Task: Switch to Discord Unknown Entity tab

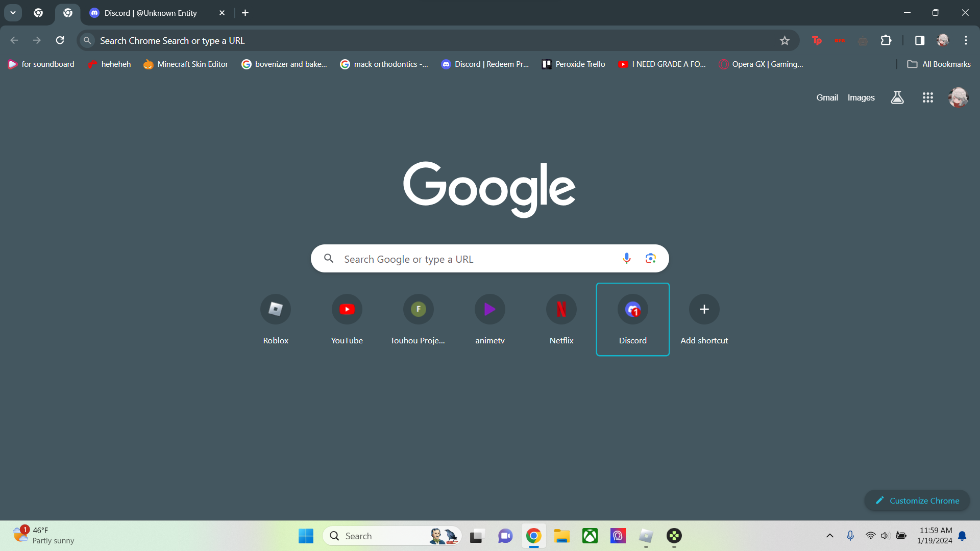Action: pyautogui.click(x=151, y=13)
